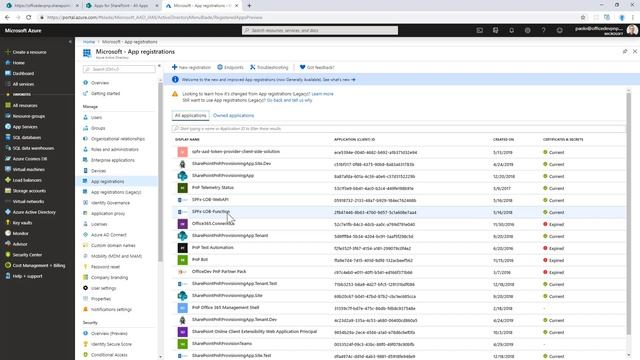Click the Endpoints toolbar button

230,67
